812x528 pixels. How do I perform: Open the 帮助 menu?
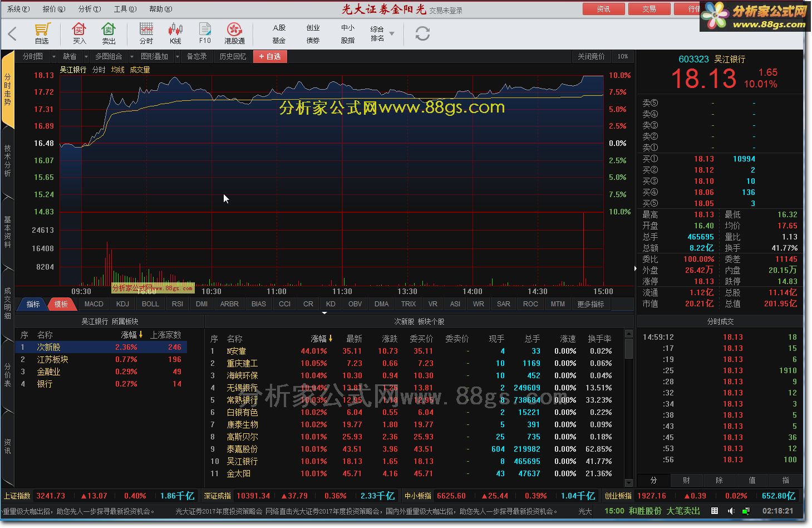point(161,9)
